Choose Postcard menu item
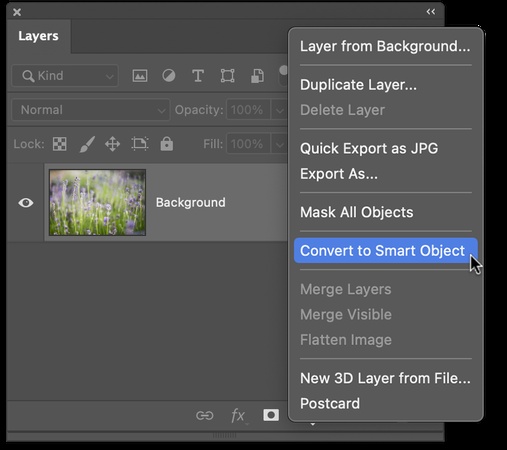Viewport: 507px width, 450px height. click(x=386, y=403)
